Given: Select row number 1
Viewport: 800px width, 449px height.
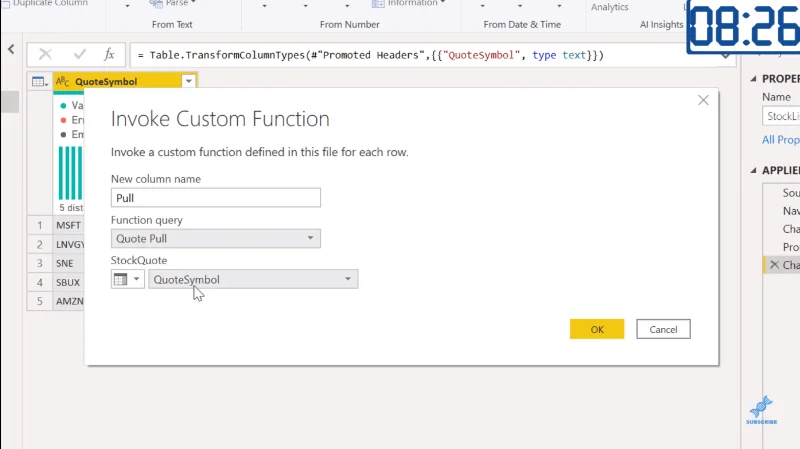Looking at the screenshot, I should [x=39, y=225].
